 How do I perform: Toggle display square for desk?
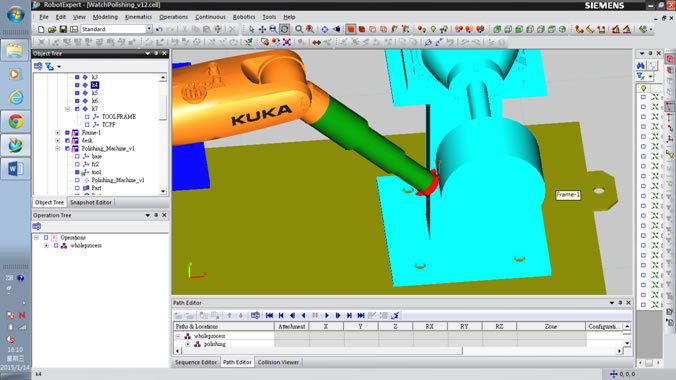tap(67, 141)
